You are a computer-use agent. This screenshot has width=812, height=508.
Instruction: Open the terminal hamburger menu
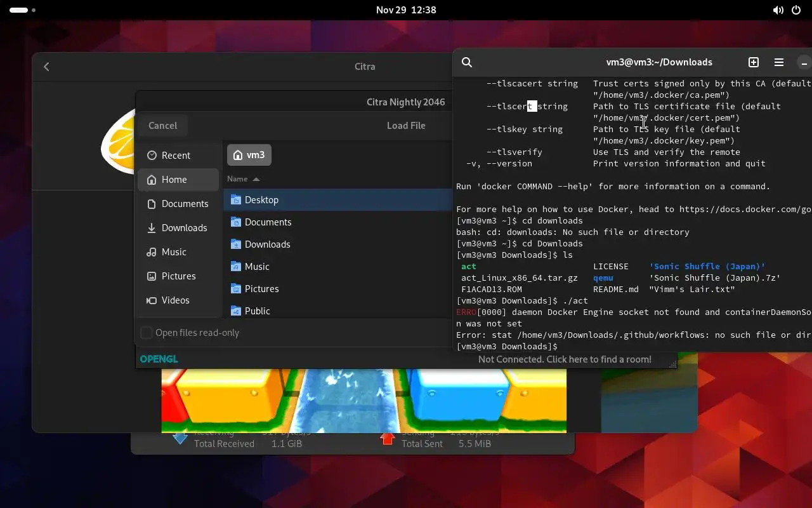[x=779, y=62]
